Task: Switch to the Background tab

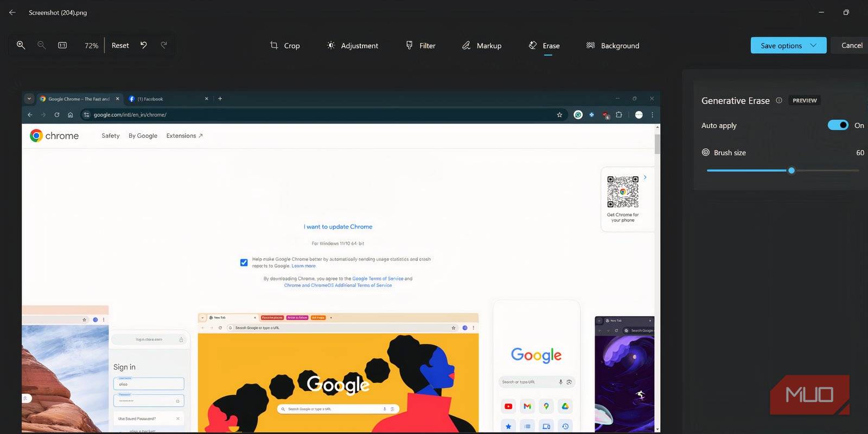Action: [x=613, y=46]
